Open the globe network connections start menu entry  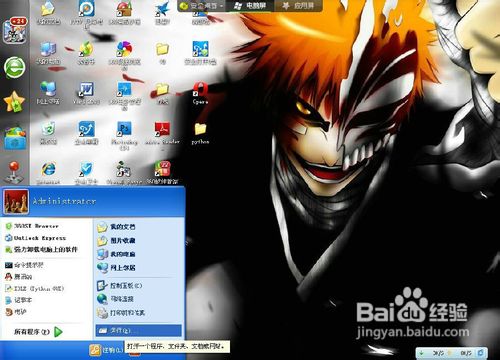(115, 299)
